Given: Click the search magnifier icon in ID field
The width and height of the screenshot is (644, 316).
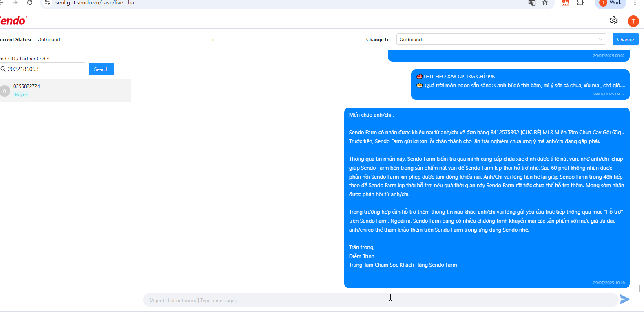Looking at the screenshot, I should click(x=3, y=69).
